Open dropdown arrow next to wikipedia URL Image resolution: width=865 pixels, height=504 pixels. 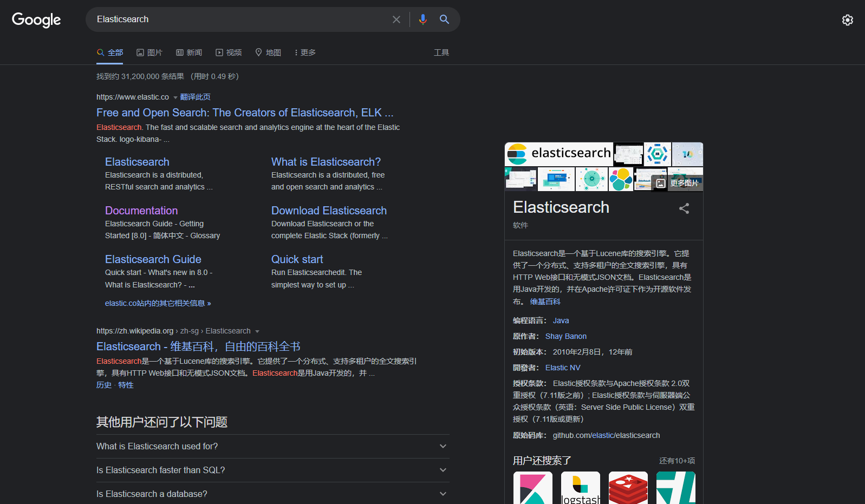(x=257, y=331)
